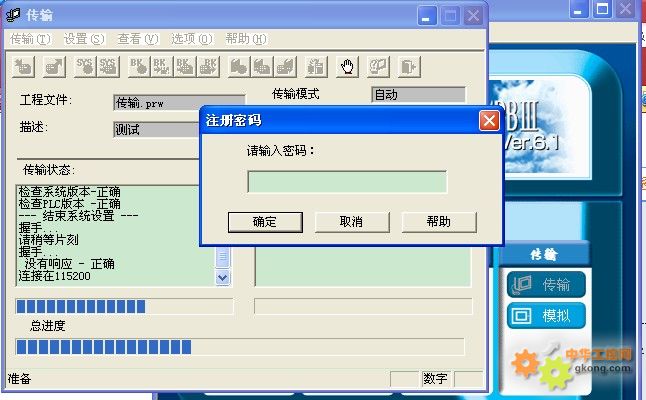Click the 传输 (Transfer) button in side panel
Screen dimensions: 646x400
pyautogui.click(x=546, y=285)
